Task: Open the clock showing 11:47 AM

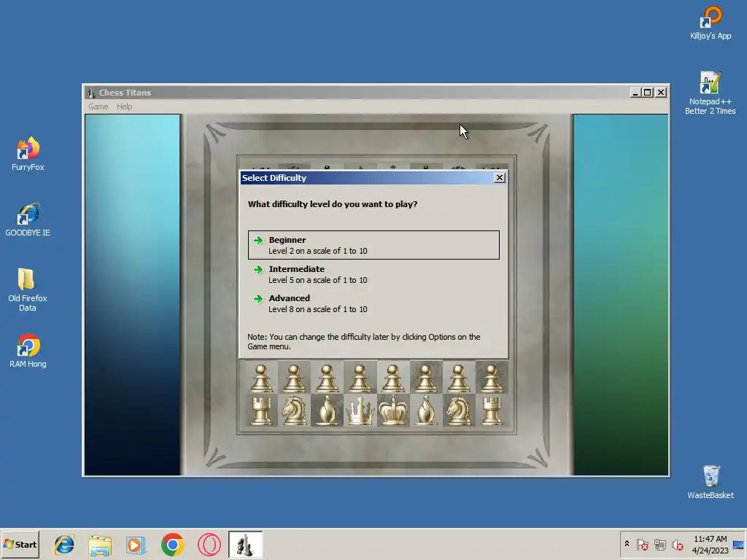Action: coord(711,544)
